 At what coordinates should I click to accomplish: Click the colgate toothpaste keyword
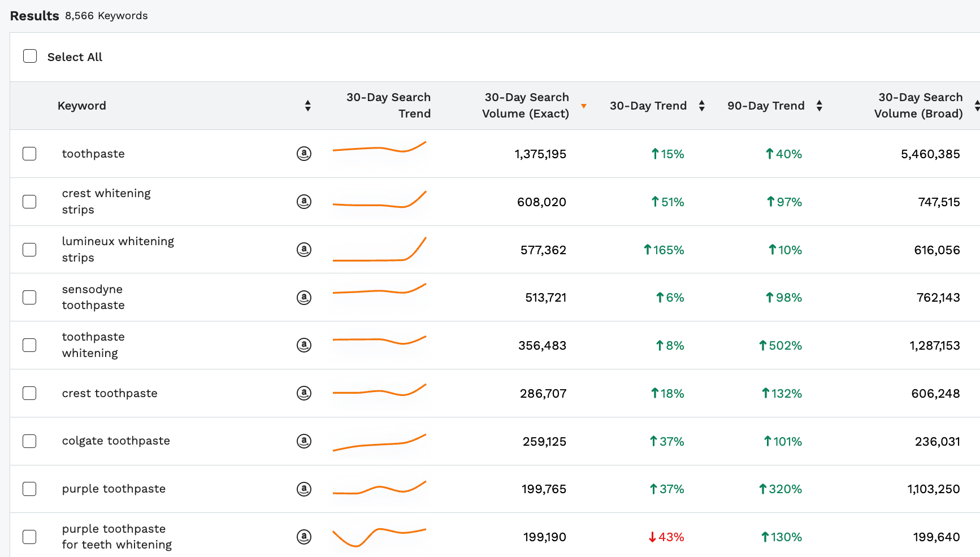[116, 441]
